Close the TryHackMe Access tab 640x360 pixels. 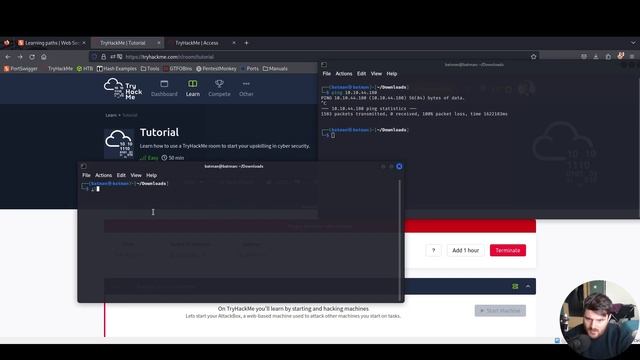point(234,43)
